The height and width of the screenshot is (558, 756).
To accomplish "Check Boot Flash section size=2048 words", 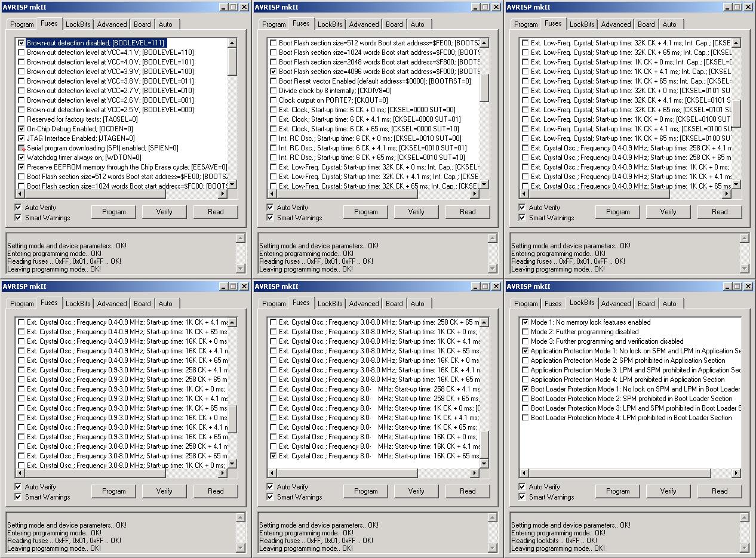I will point(273,62).
